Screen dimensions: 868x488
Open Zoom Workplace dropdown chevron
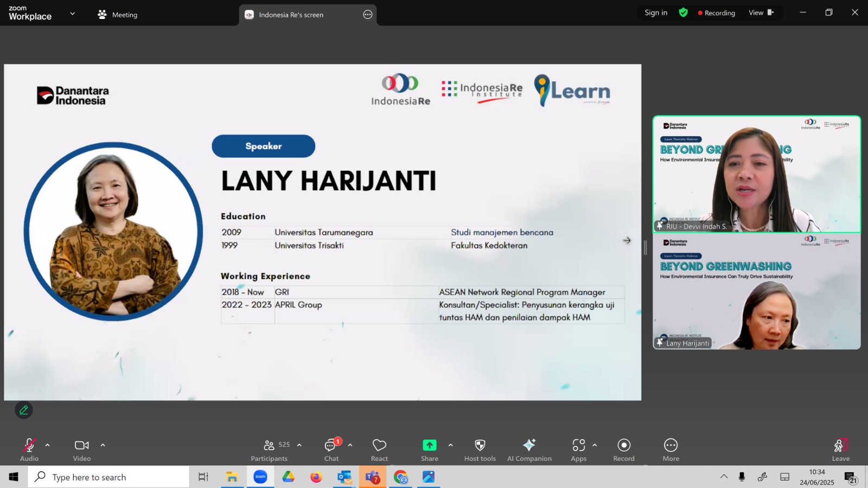pyautogui.click(x=73, y=14)
